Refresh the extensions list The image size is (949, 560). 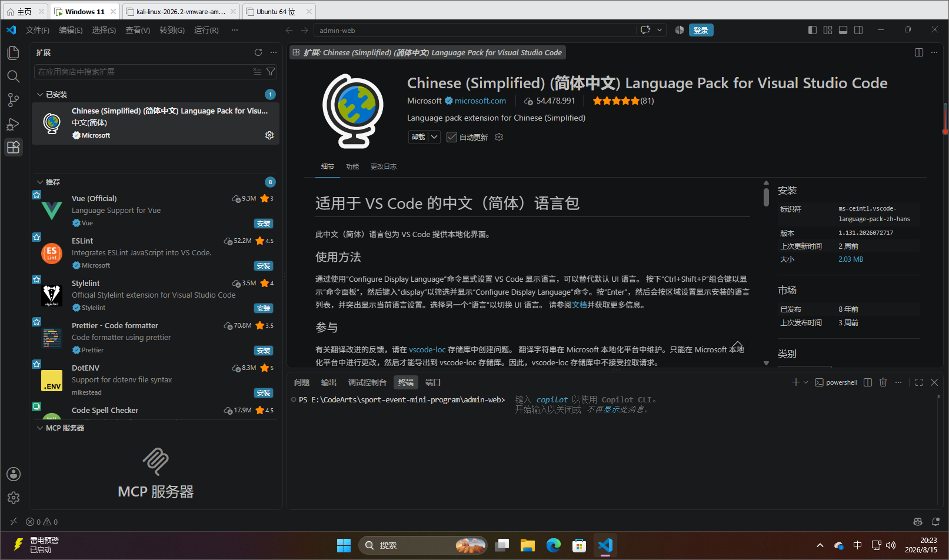click(258, 52)
